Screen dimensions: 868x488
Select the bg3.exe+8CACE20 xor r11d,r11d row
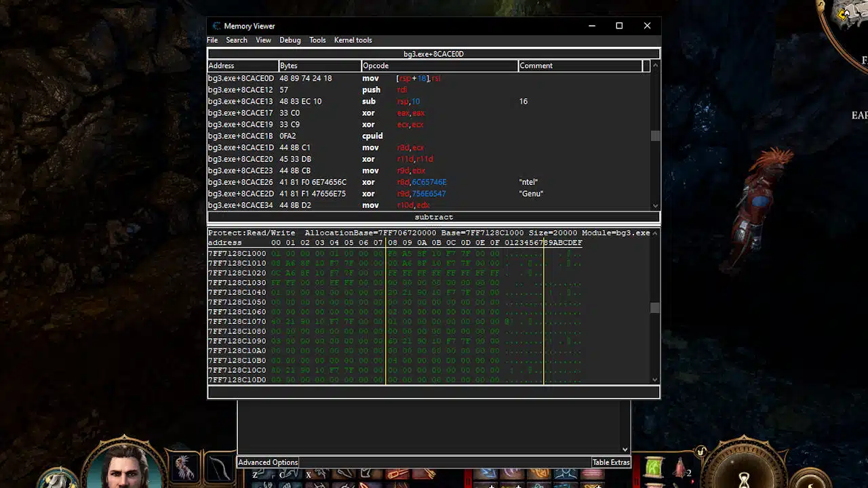click(429, 159)
